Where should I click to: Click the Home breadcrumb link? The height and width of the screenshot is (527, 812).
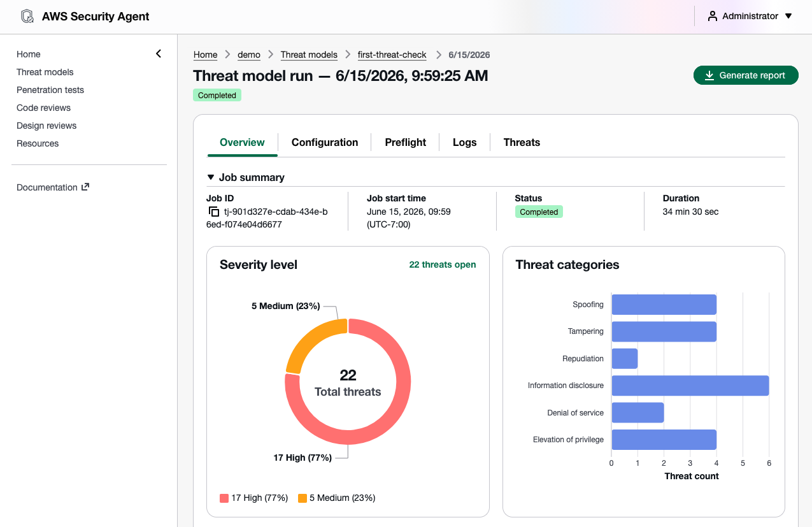(x=206, y=55)
